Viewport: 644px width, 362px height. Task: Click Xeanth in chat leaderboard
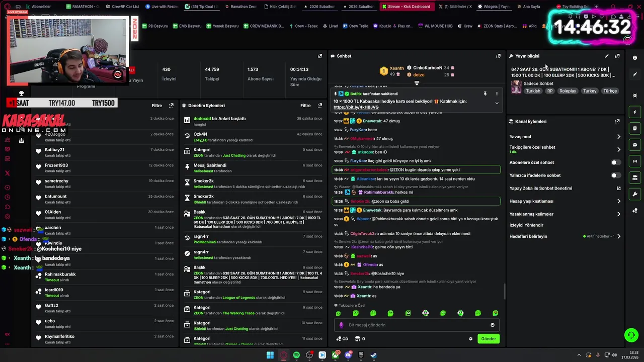pos(396,68)
